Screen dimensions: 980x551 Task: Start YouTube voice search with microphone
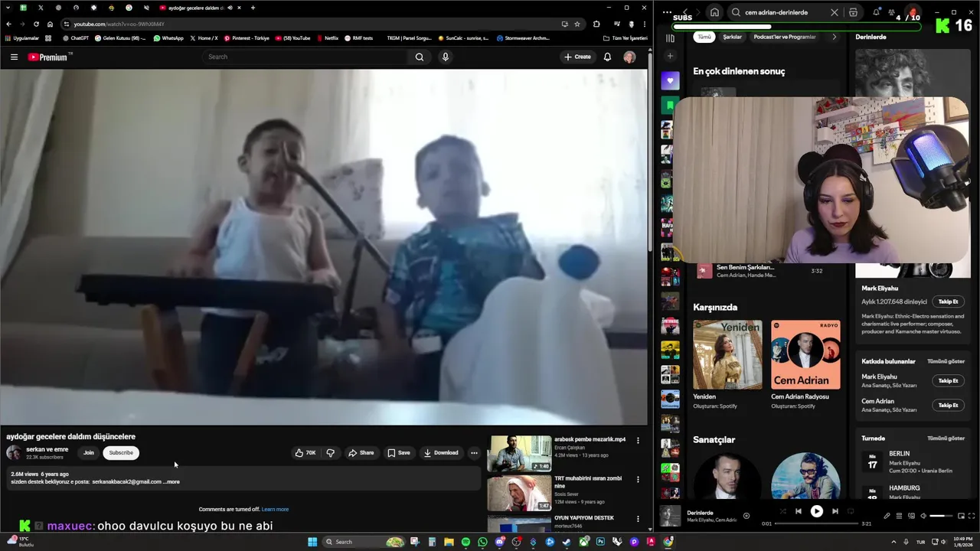(445, 57)
